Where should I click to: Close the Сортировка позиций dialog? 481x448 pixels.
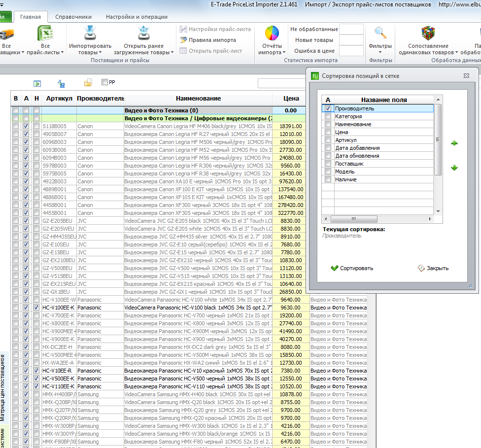466,75
